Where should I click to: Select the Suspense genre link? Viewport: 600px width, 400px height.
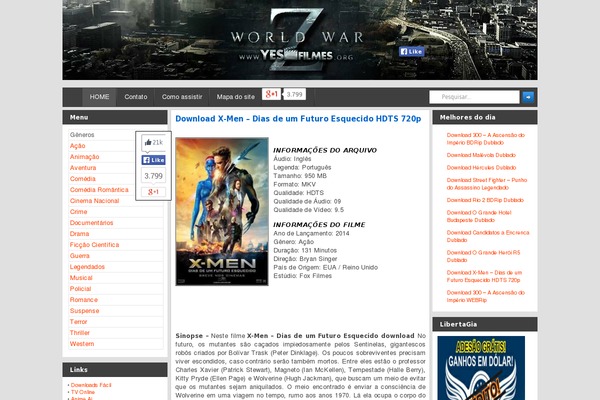[x=85, y=311]
